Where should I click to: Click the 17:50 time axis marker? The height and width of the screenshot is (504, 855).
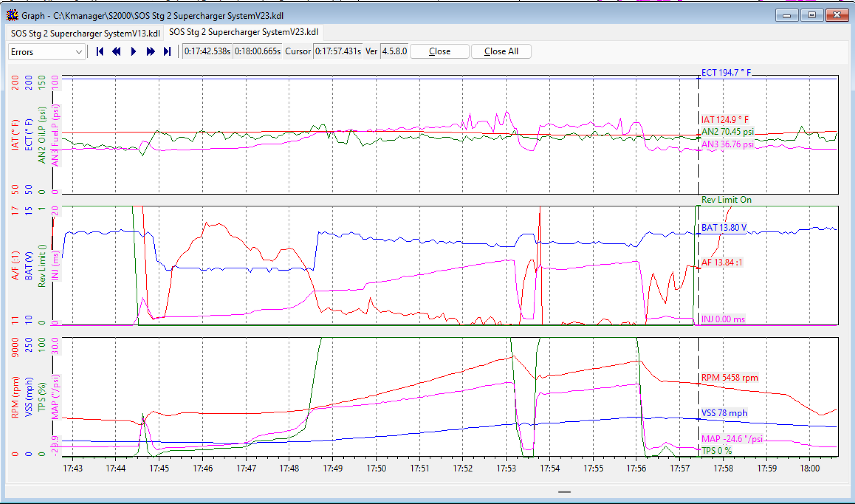pyautogui.click(x=376, y=468)
